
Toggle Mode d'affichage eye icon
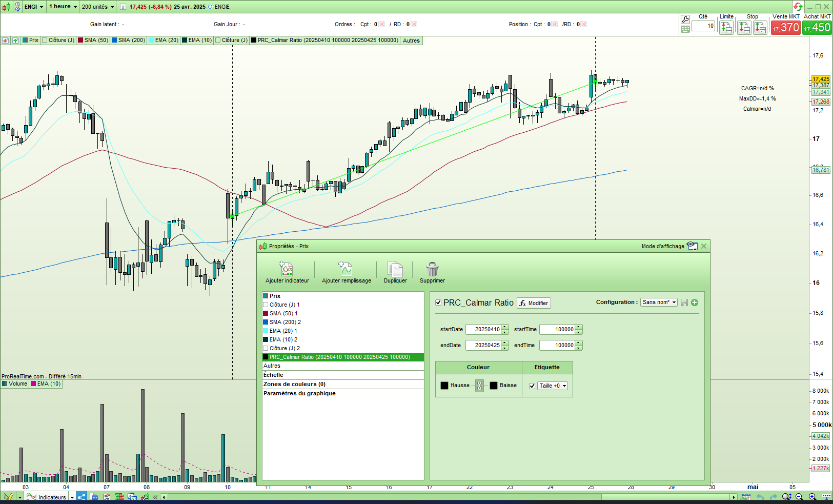[692, 246]
